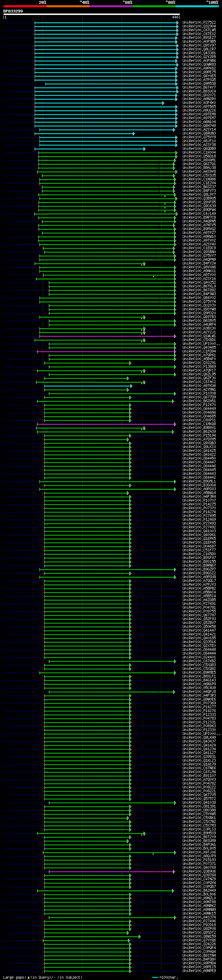Open the UniRef100_P13869 entry
The image size is (222, 980).
199,367
